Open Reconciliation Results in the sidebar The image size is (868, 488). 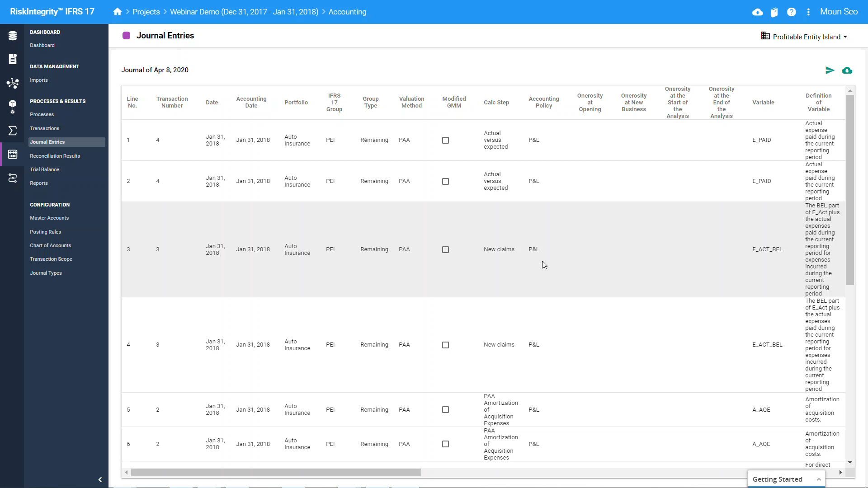pos(55,156)
